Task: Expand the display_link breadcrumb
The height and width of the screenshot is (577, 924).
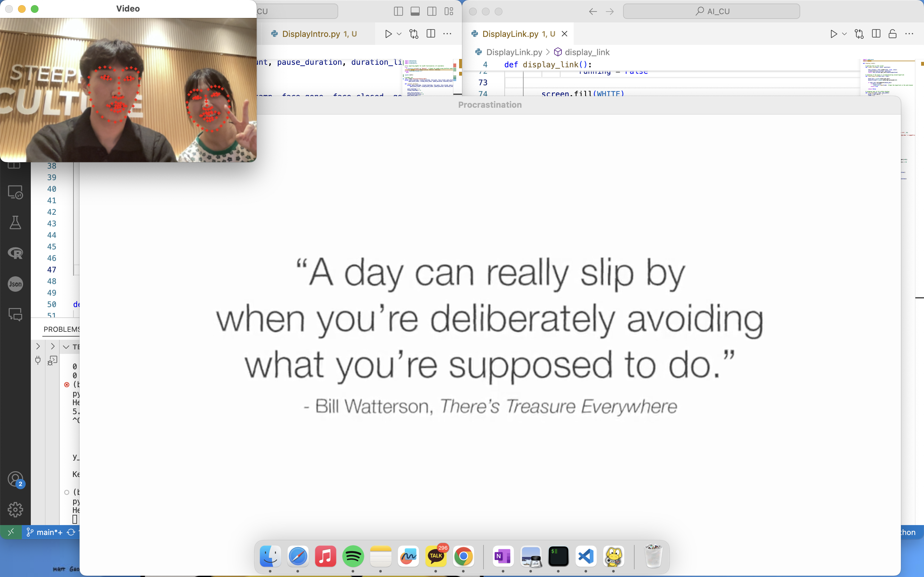Action: point(587,52)
